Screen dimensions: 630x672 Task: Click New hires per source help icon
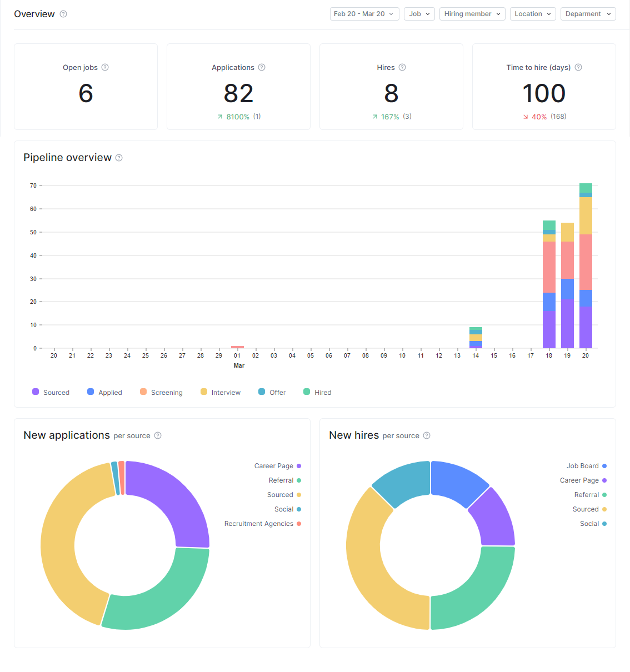tap(427, 435)
